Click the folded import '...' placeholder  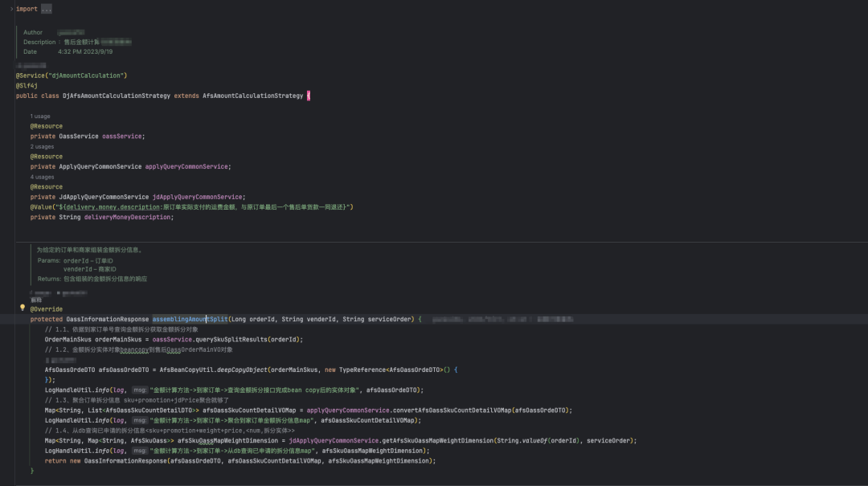click(x=47, y=9)
